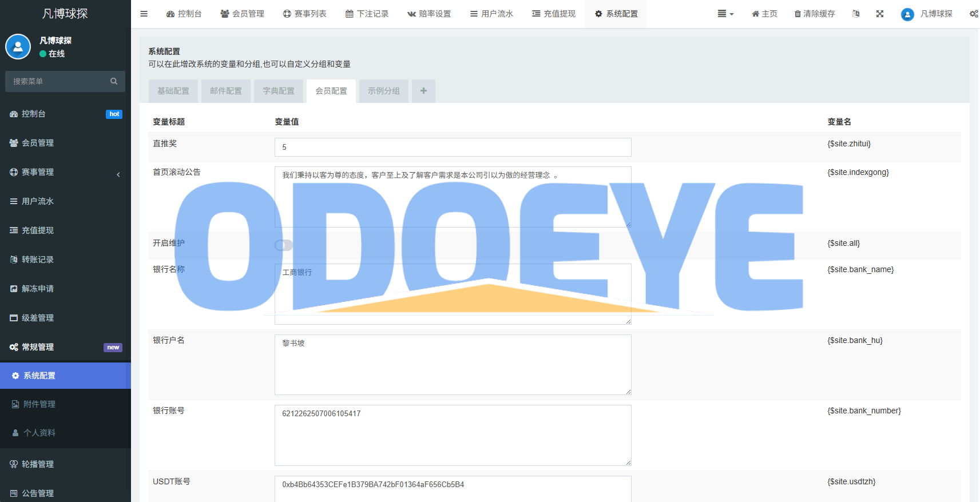Select 会员配置 tab
Screen dimensions: 980x502
331,91
